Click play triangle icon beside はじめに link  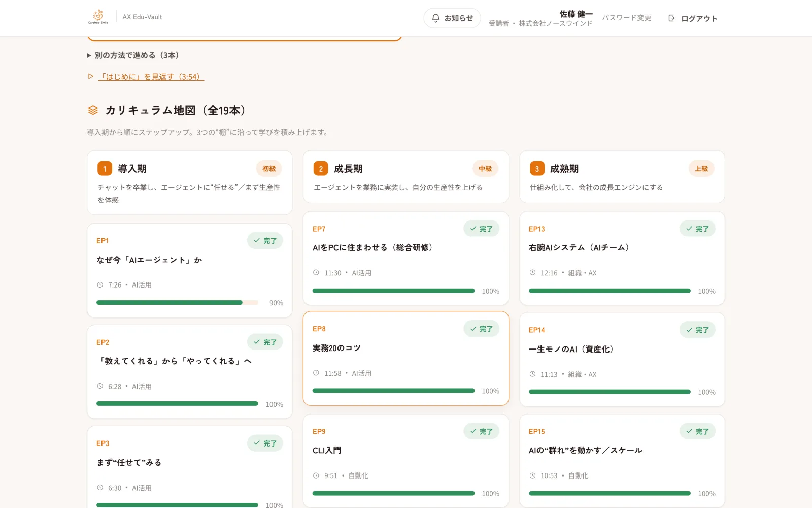pyautogui.click(x=91, y=76)
